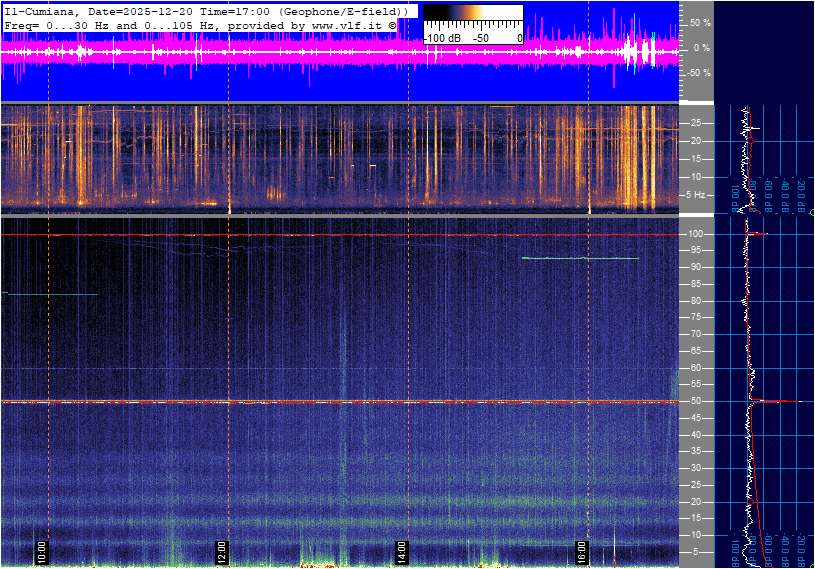Click the dB color scale gradient bar

click(x=473, y=19)
